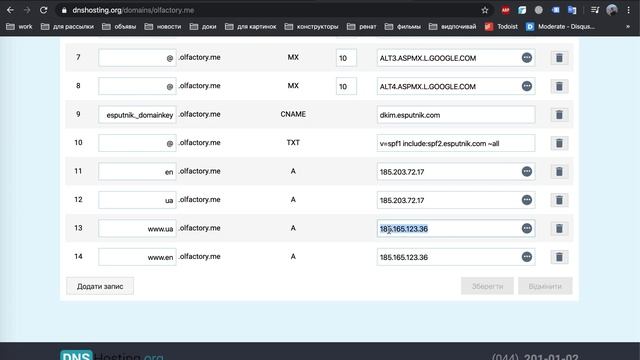Open options dots in www.en record value
Image resolution: width=640 pixels, height=360 pixels.
click(527, 257)
